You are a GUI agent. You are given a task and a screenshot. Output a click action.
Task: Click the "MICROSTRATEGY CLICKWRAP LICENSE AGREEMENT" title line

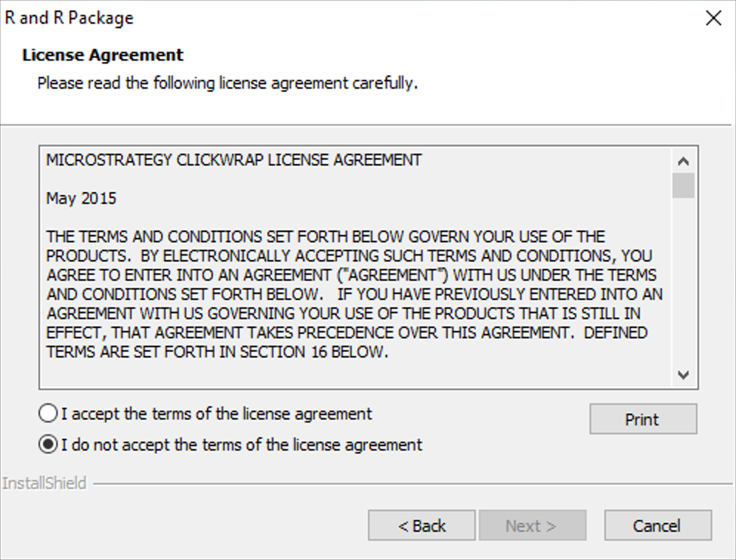(234, 160)
